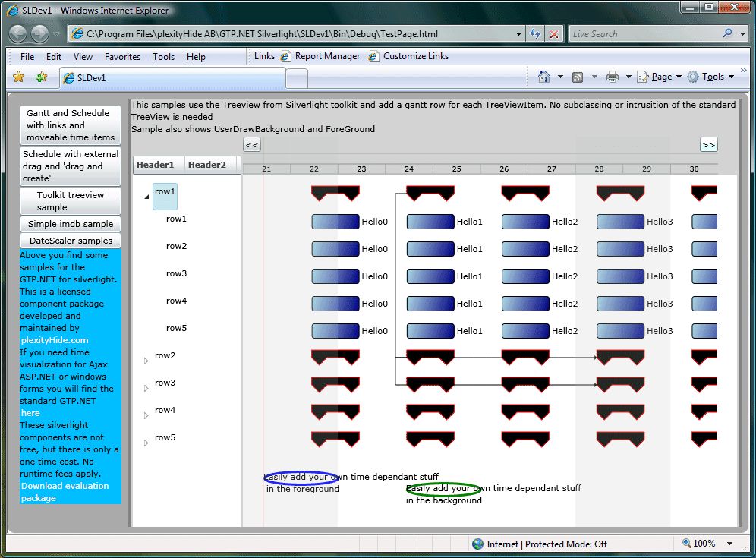Viewport: 756px width, 558px height.
Task: Expand the top-level row2 tree node
Action: click(146, 361)
